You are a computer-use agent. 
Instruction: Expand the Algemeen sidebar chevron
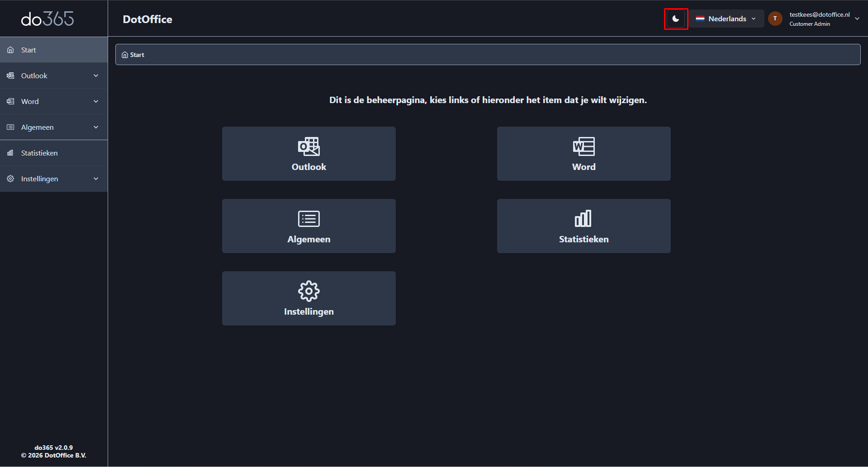click(96, 127)
